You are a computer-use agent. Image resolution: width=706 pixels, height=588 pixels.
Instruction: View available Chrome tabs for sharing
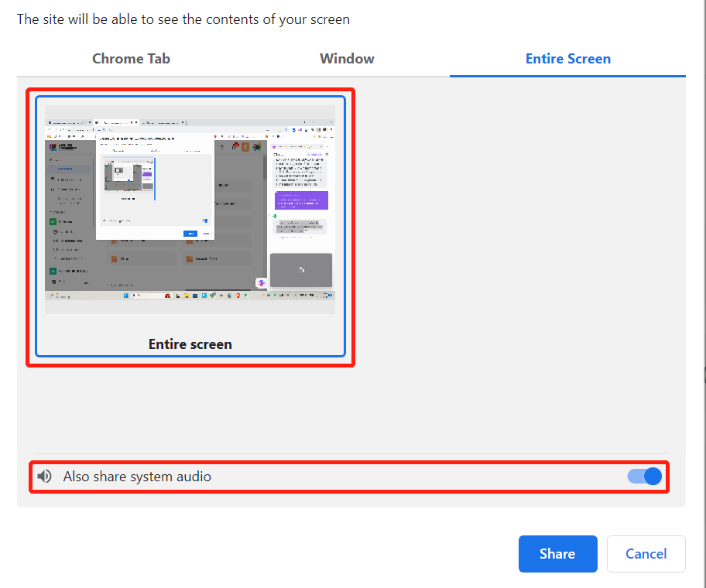(x=131, y=58)
